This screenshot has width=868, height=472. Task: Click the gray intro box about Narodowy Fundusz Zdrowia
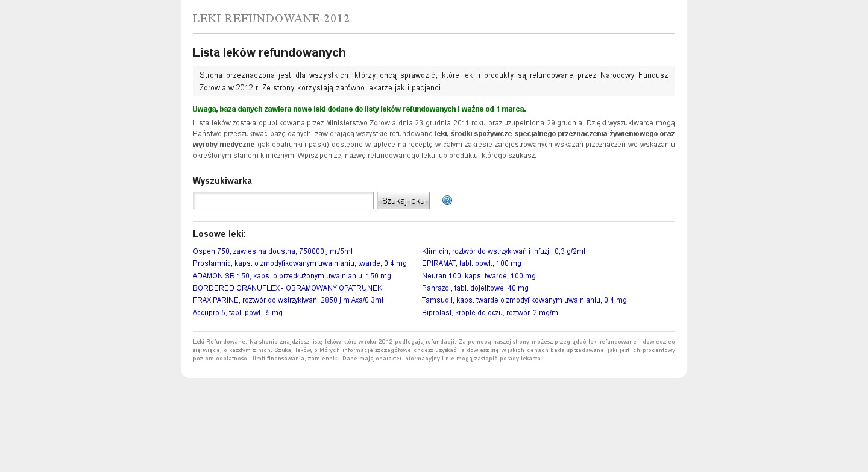(x=433, y=81)
